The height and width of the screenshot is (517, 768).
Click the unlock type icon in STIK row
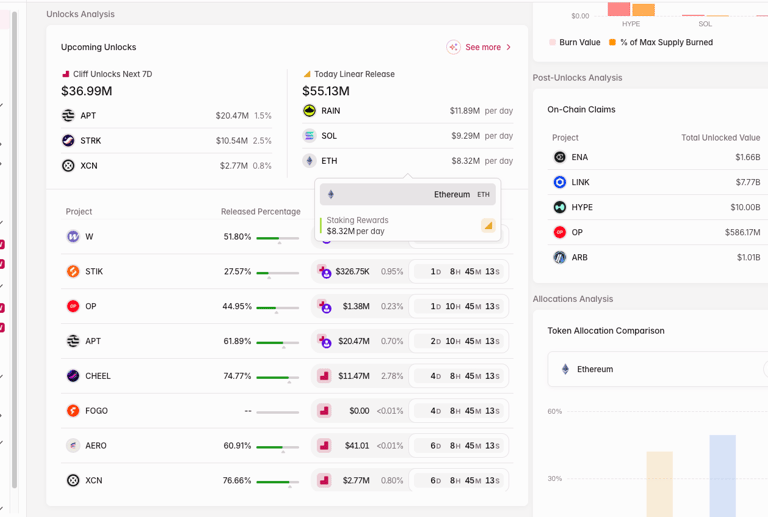(x=324, y=271)
